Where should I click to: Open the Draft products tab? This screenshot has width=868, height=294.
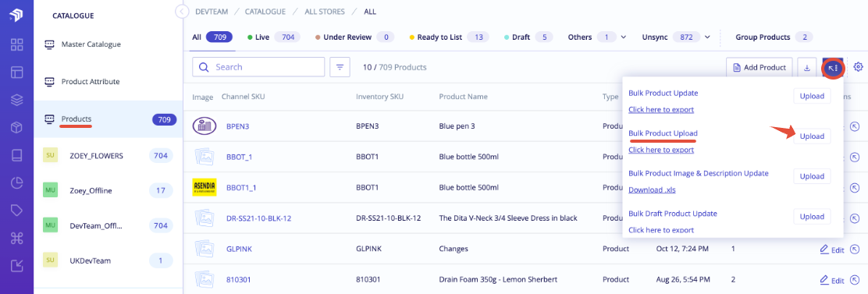(528, 37)
